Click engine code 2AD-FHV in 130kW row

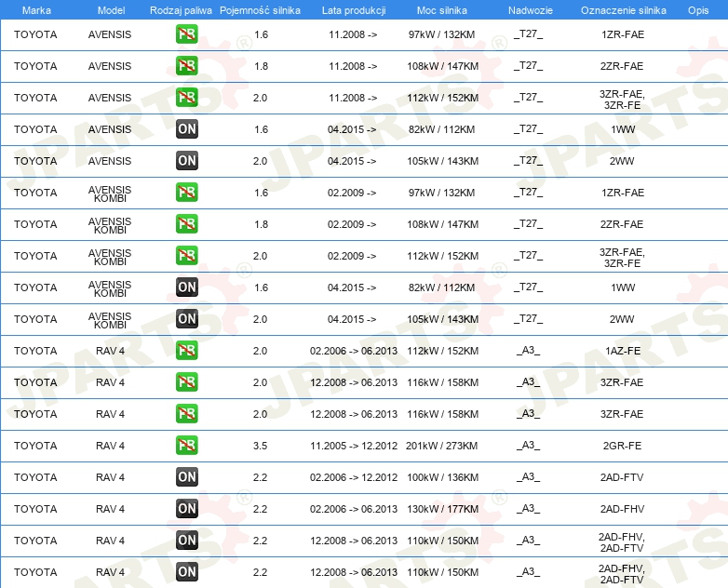click(622, 509)
